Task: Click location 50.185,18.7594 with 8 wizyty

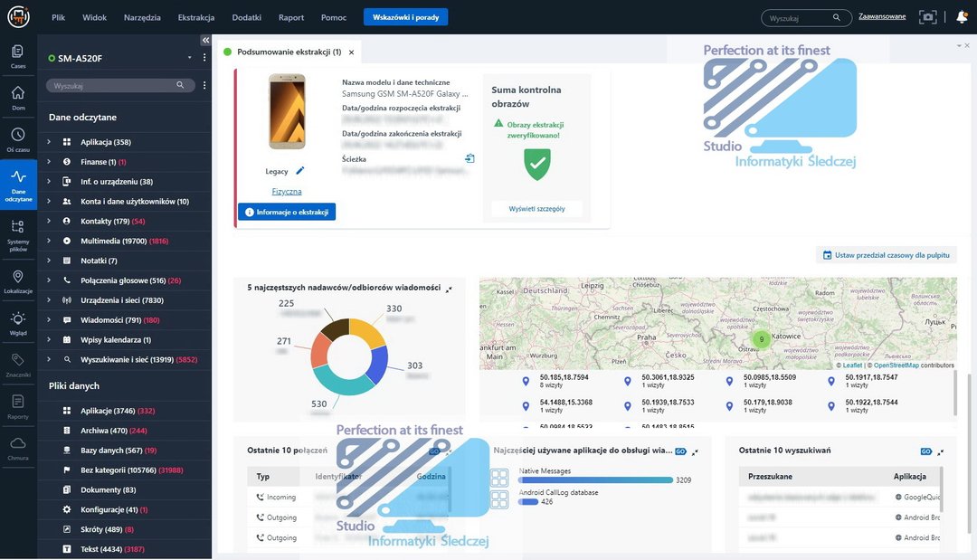Action: coord(555,381)
